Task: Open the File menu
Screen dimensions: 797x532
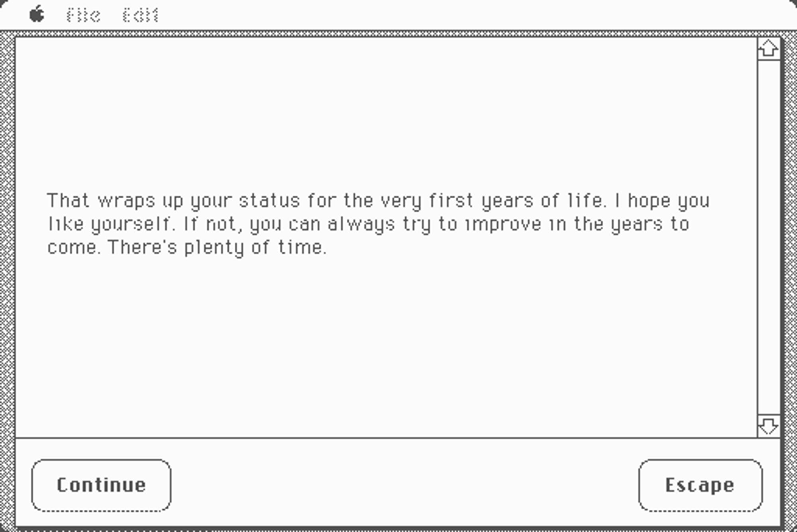Action: click(83, 13)
